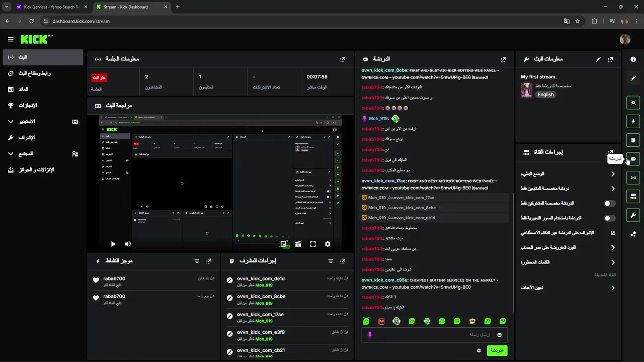644x362 pixels.
Task: Open a new browser tab
Action: click(178, 7)
